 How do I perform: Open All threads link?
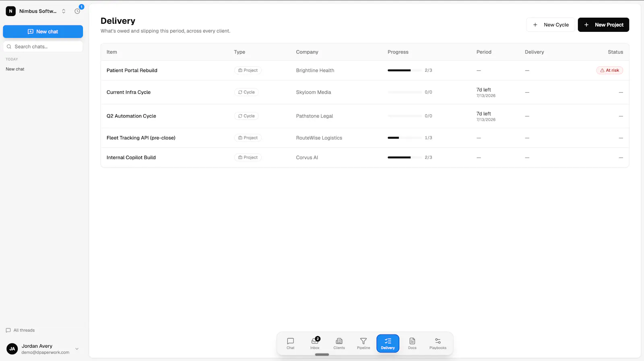[x=20, y=330]
